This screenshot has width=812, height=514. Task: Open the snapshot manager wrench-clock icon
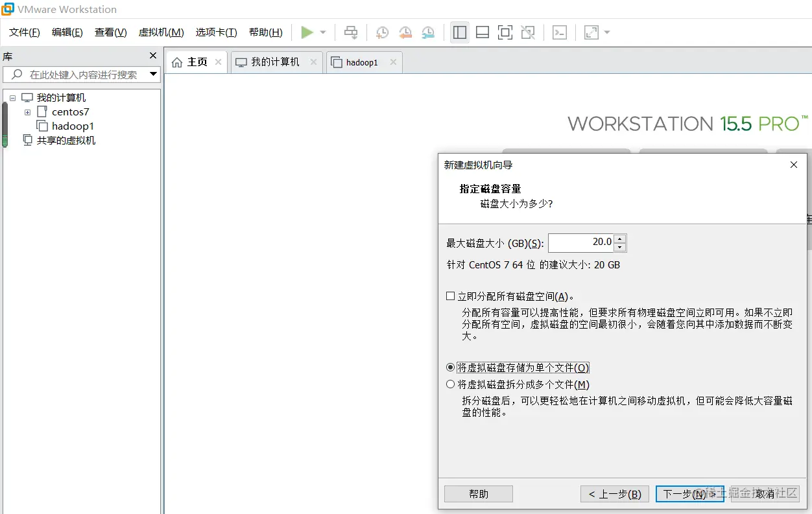428,32
